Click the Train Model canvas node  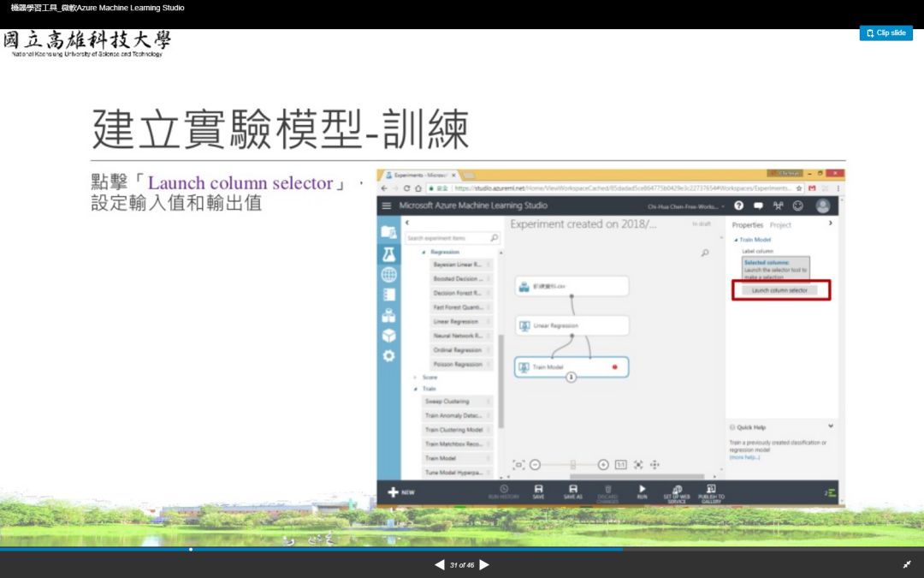coord(572,366)
